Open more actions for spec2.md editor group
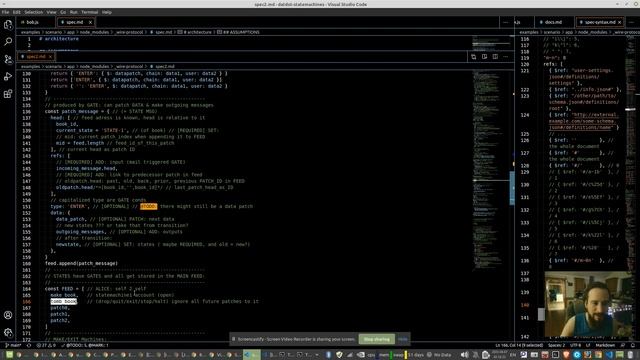 tap(506, 57)
